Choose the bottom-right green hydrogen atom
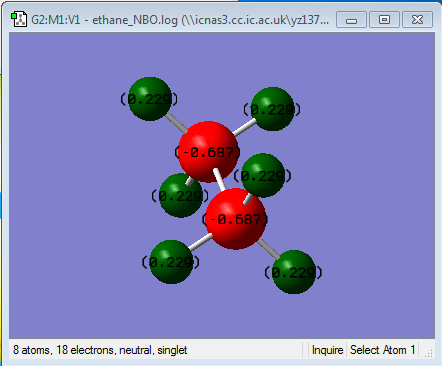Image resolution: width=442 pixels, height=366 pixels. click(x=294, y=272)
